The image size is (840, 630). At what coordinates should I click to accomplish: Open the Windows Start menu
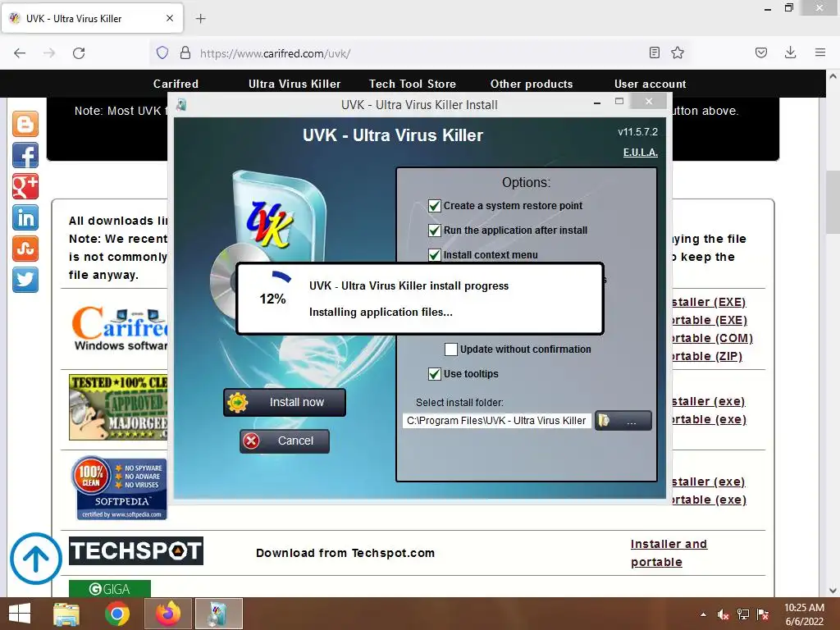pyautogui.click(x=20, y=614)
